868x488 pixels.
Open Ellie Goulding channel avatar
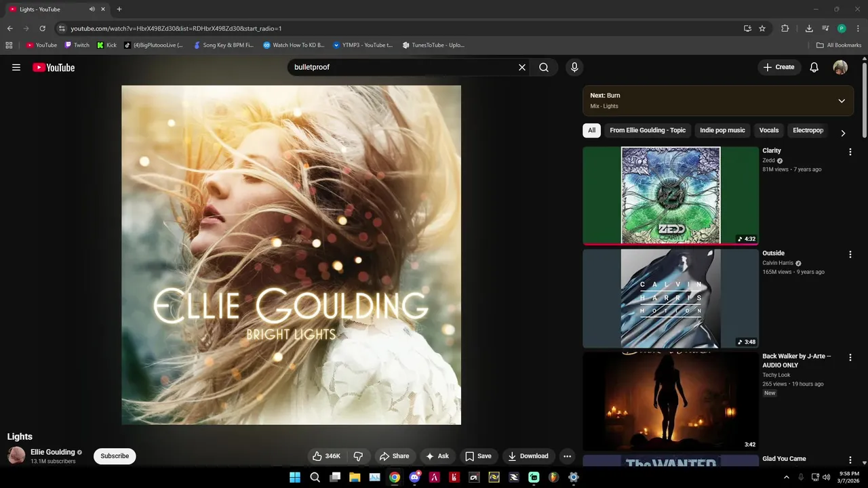16,455
